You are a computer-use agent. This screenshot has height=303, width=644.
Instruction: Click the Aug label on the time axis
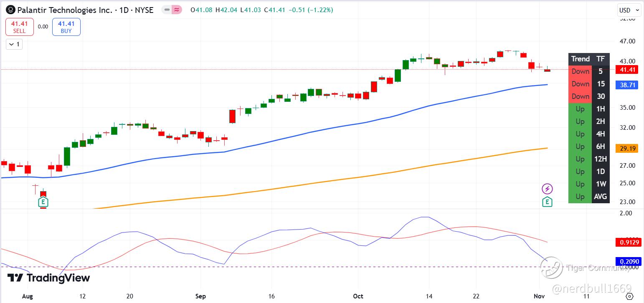click(28, 296)
